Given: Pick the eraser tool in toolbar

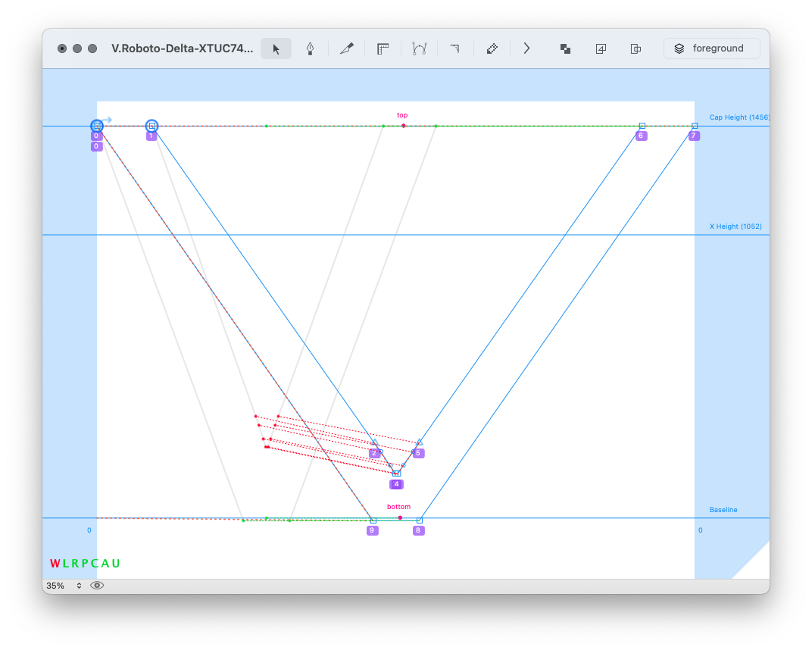Looking at the screenshot, I should coord(492,48).
